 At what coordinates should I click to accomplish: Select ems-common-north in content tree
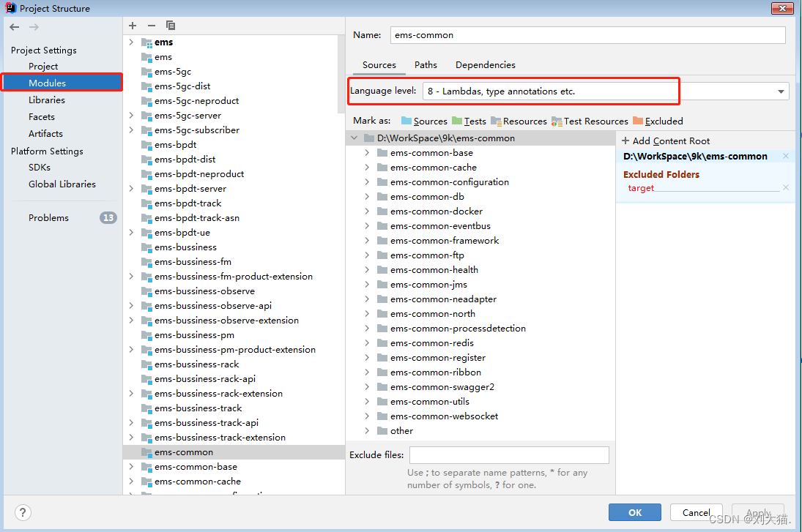click(433, 314)
